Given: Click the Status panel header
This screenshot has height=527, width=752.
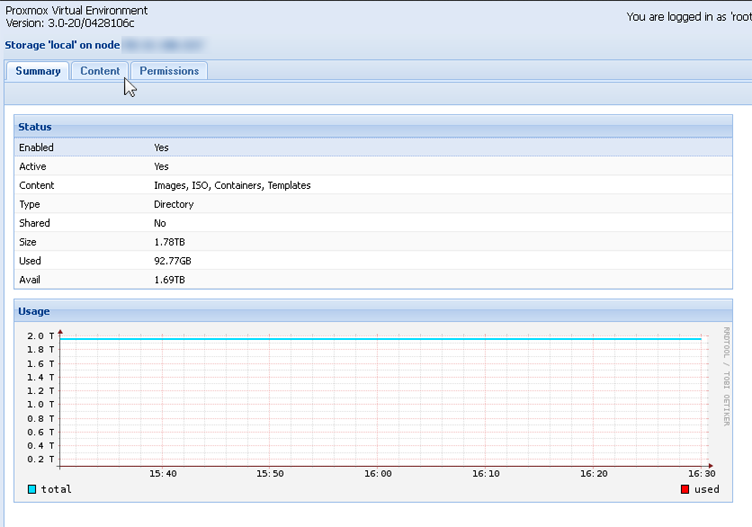Looking at the screenshot, I should [x=373, y=127].
